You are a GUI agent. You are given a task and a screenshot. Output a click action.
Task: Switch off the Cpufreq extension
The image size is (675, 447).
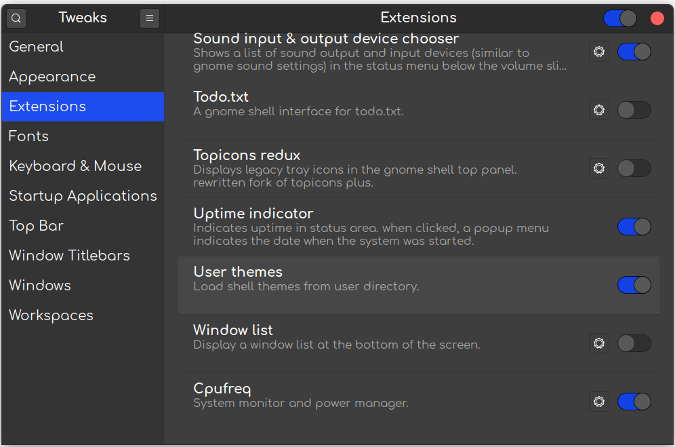(x=634, y=401)
